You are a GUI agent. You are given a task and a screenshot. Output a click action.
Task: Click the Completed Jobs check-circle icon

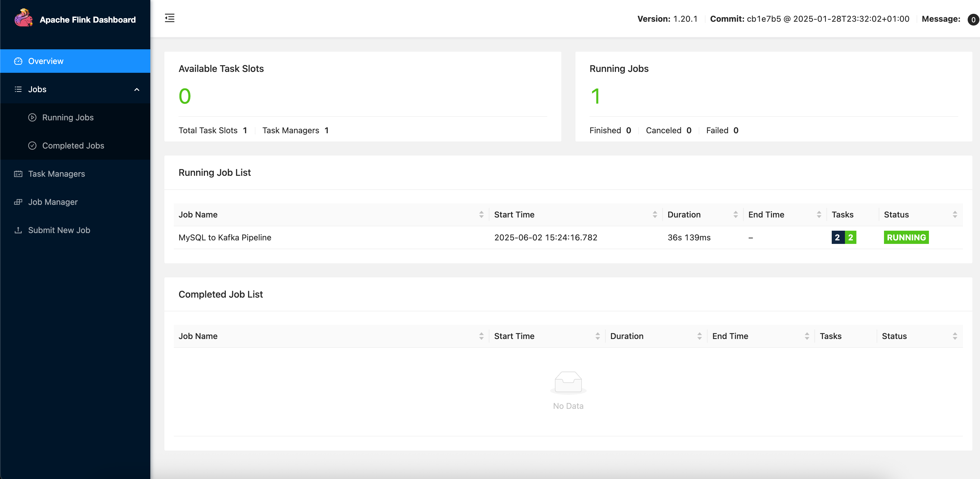[x=32, y=146]
